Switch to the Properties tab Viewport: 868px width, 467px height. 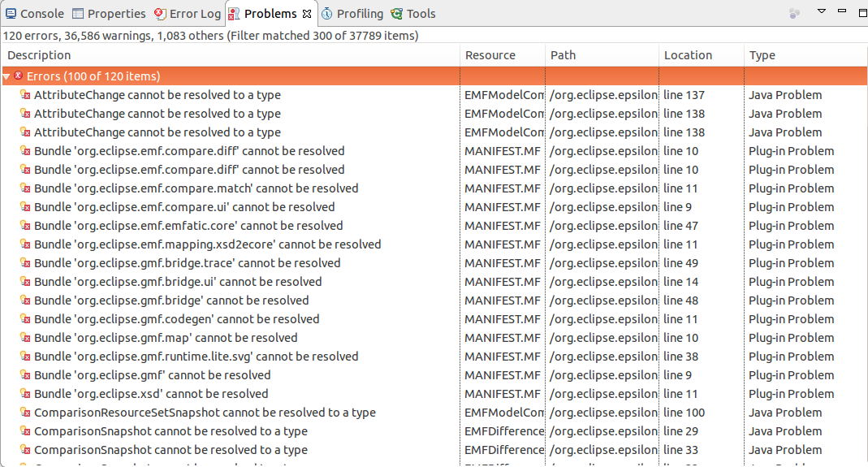(109, 14)
